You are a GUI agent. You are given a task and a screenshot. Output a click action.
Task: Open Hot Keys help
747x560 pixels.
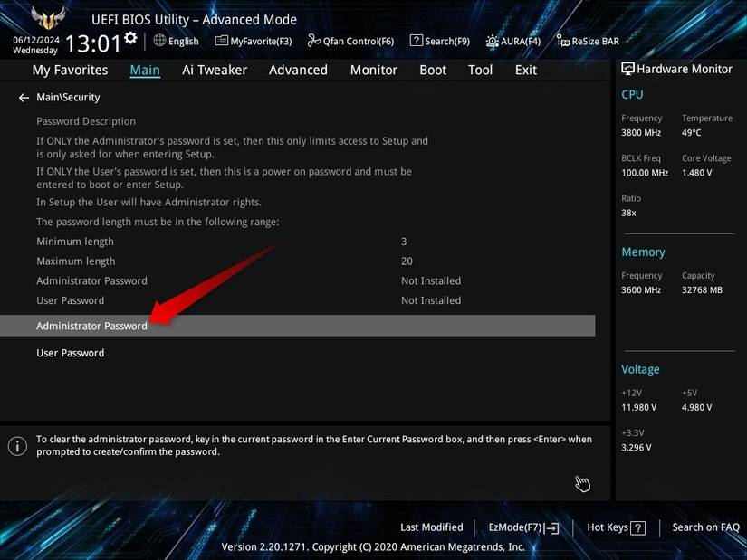616,527
